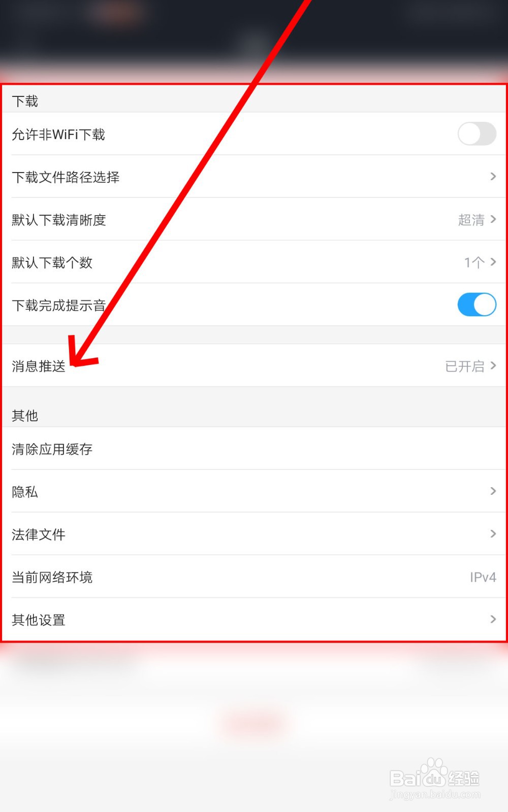This screenshot has height=812, width=508.
Task: Change the 超清 default clarity value
Action: tap(471, 220)
